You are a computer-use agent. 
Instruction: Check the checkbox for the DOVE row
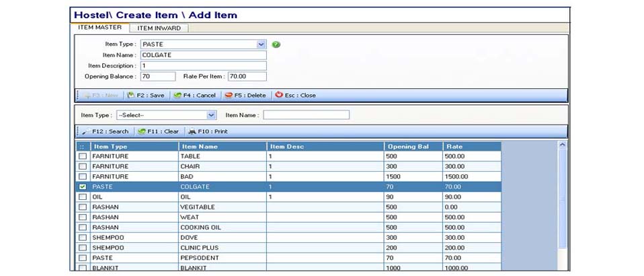[83, 238]
